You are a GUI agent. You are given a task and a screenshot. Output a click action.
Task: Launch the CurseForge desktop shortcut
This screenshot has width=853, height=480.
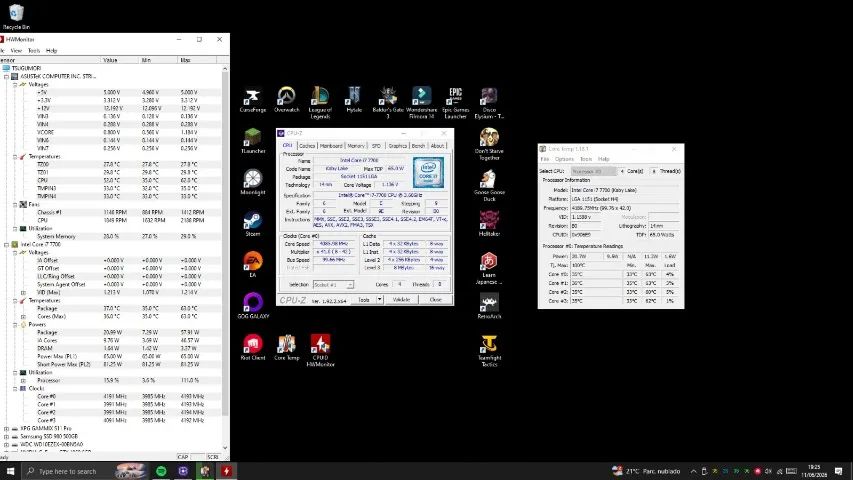(x=252, y=100)
